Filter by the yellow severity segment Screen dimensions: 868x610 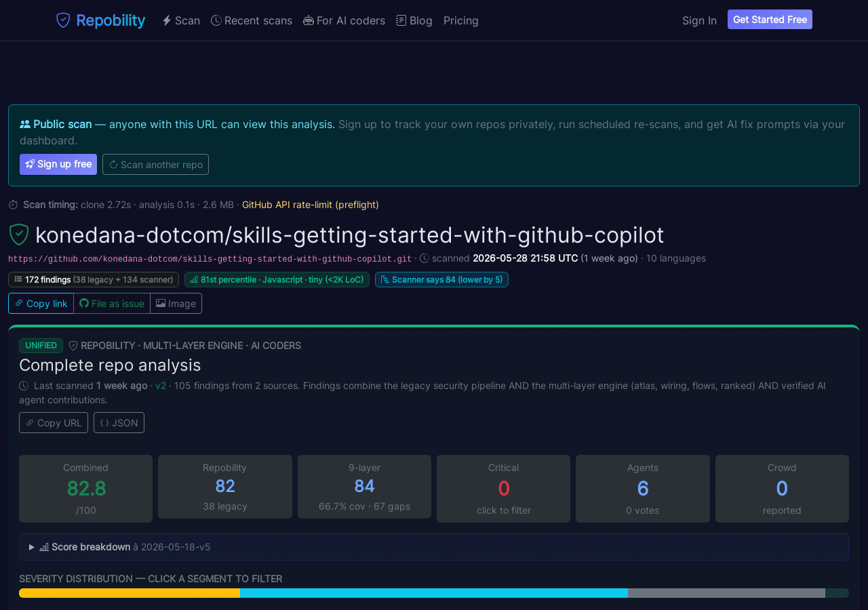(130, 593)
